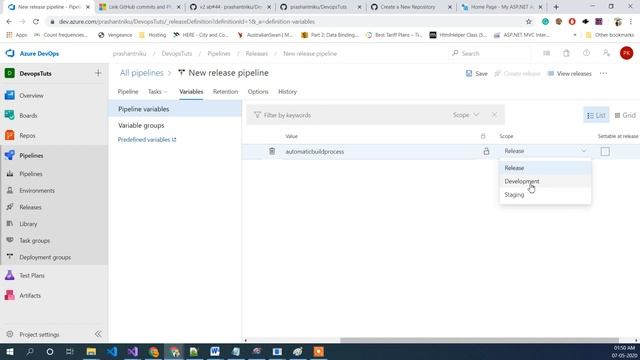640x360 pixels.
Task: Open Deployment groups in the sidebar
Action: tap(45, 258)
